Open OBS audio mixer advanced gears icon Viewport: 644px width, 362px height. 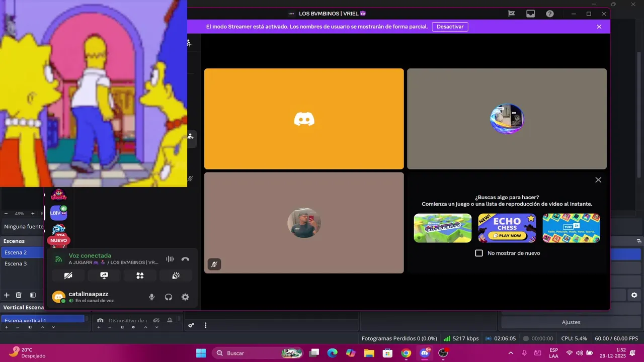point(191,325)
